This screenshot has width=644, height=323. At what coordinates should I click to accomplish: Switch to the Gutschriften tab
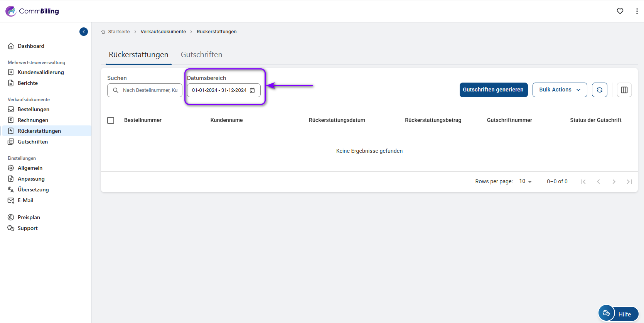click(x=201, y=55)
